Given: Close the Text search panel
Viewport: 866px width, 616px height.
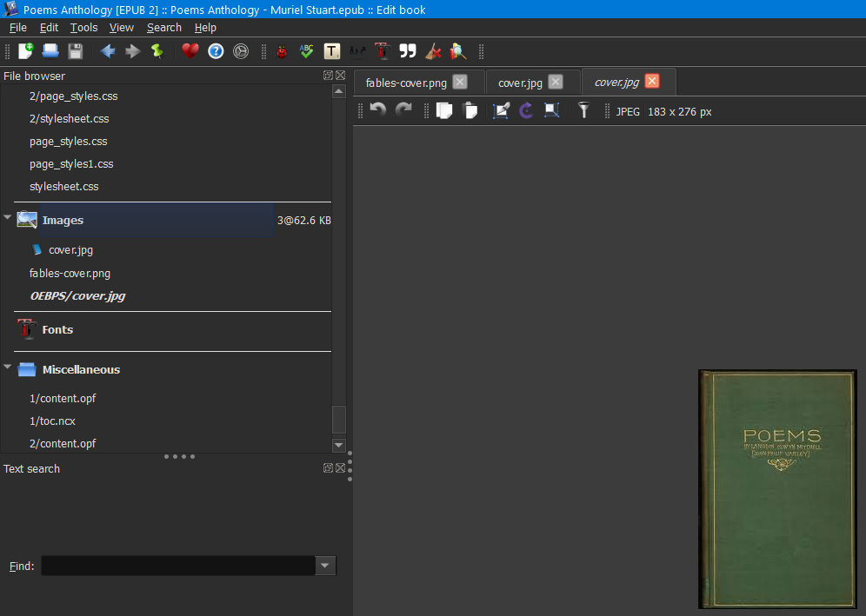Looking at the screenshot, I should (x=340, y=468).
